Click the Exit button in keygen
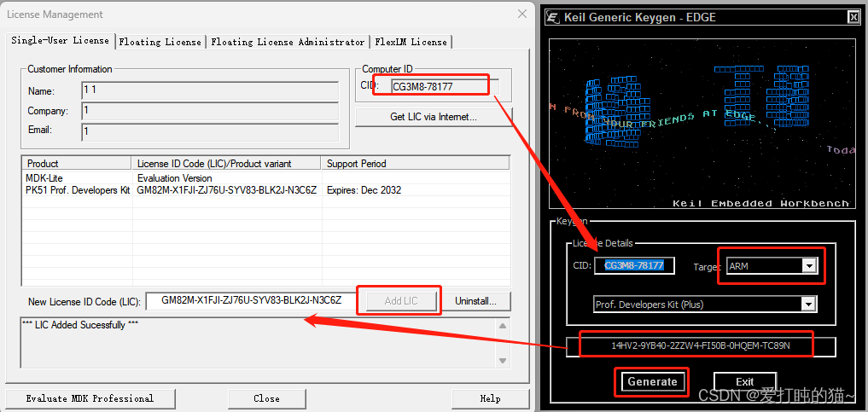 tap(744, 381)
